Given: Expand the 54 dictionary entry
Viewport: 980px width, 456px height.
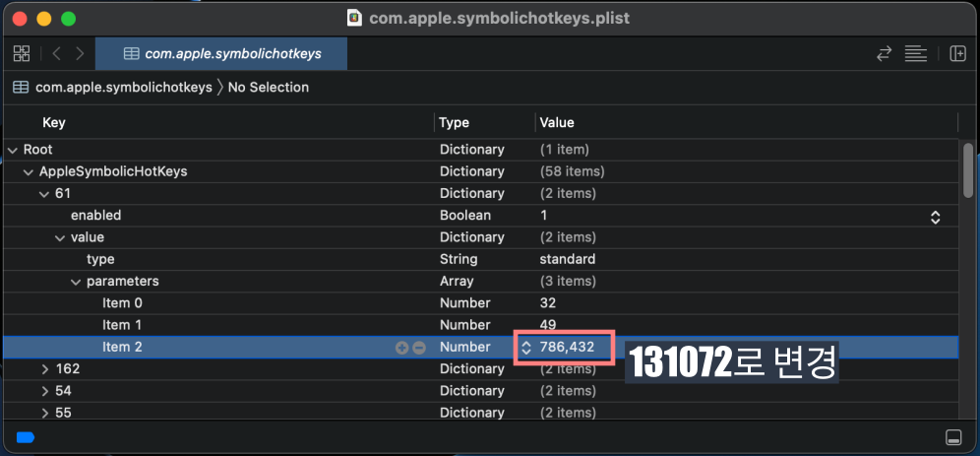Looking at the screenshot, I should [44, 391].
